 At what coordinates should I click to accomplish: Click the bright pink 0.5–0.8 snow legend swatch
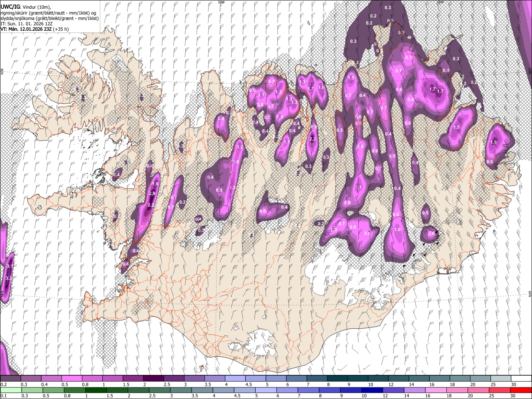point(71,379)
